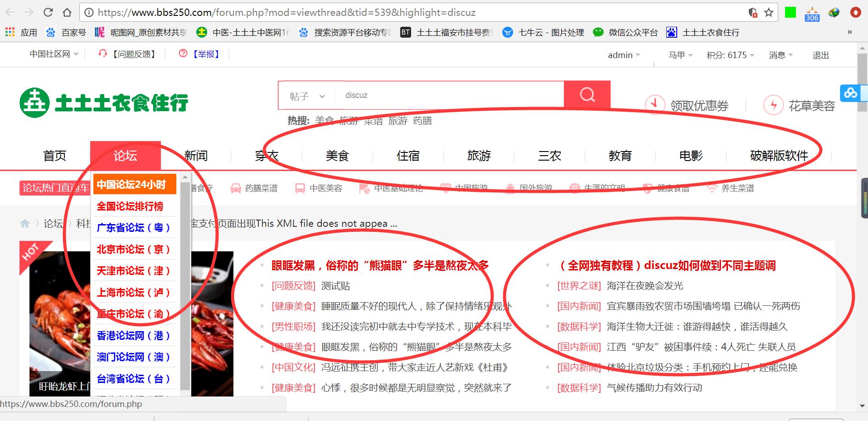Click the 中医美容 quick link
Screen dimensions: 868x421
pos(319,188)
